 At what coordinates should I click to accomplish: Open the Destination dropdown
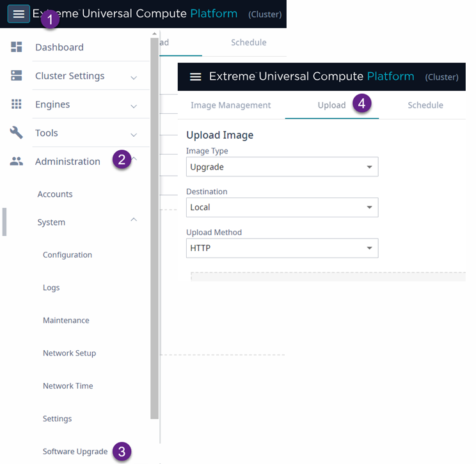(x=282, y=207)
